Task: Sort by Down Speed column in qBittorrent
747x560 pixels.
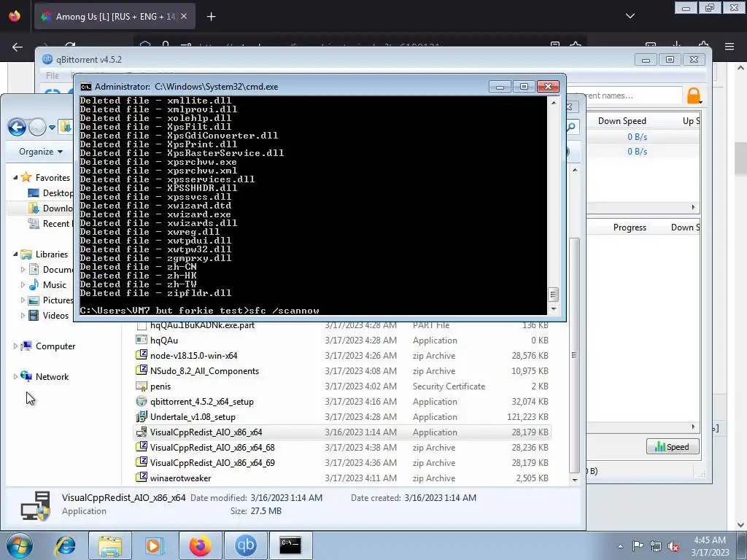Action: point(622,121)
